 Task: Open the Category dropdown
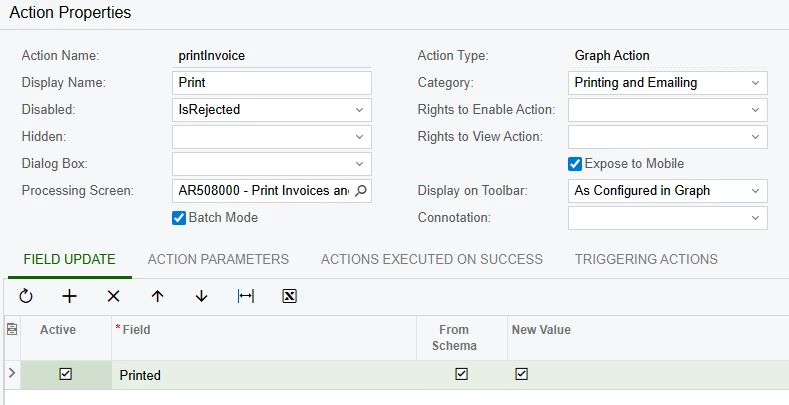tap(755, 82)
